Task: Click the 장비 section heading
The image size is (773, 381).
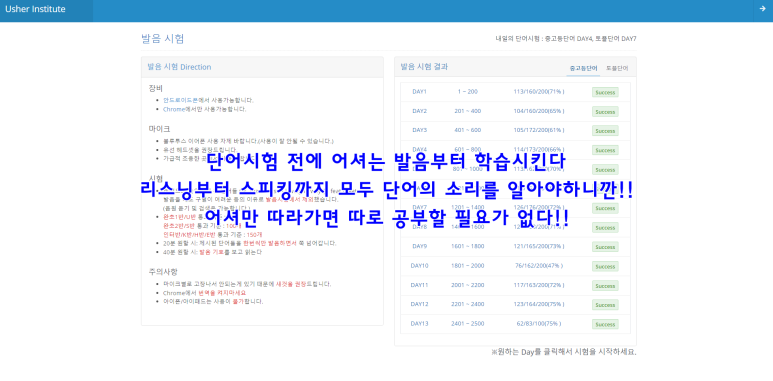Action: tap(156, 88)
